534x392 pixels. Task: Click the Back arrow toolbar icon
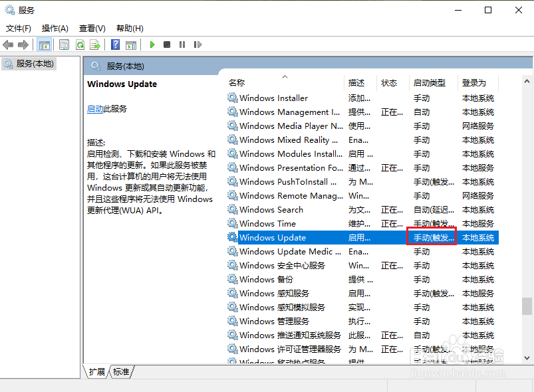(8, 45)
